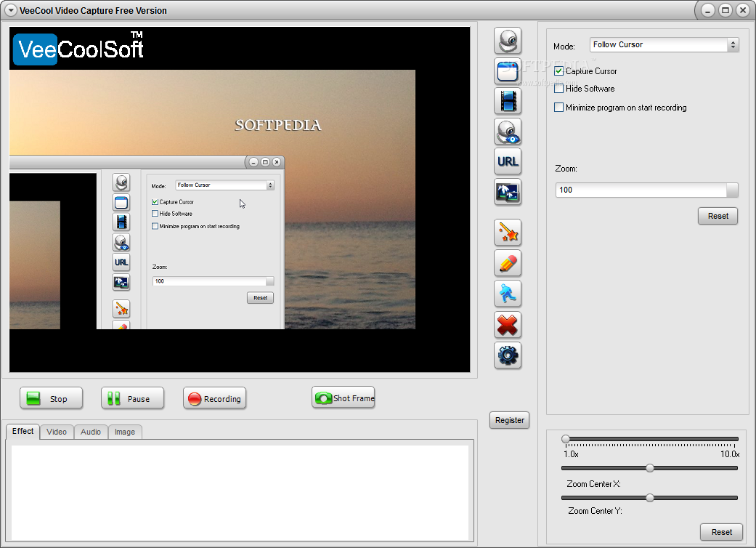Click the Zoom Center X slider handle
This screenshot has width=756, height=548.
(x=650, y=468)
